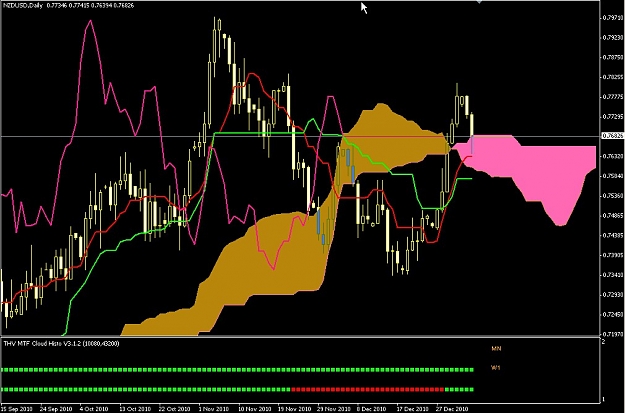The image size is (625, 413).
Task: Click the 0.72930 price scale label
Action: coord(613,295)
